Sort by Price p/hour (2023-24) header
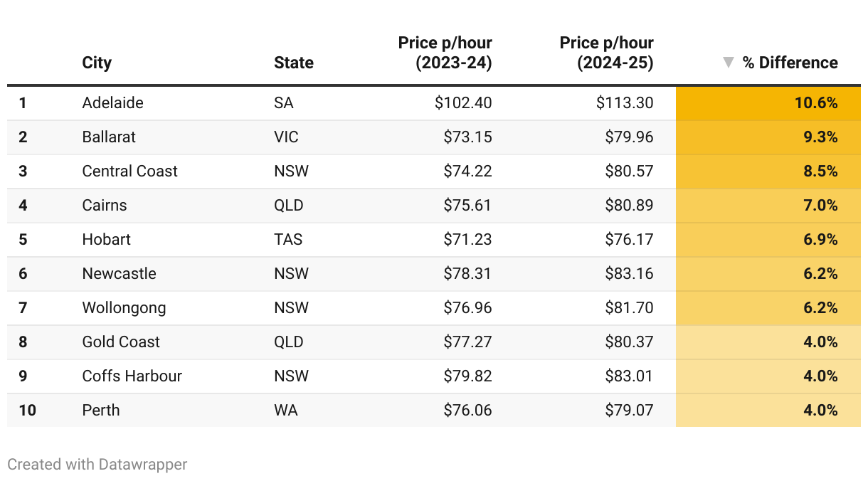The width and height of the screenshot is (868, 481). click(445, 53)
